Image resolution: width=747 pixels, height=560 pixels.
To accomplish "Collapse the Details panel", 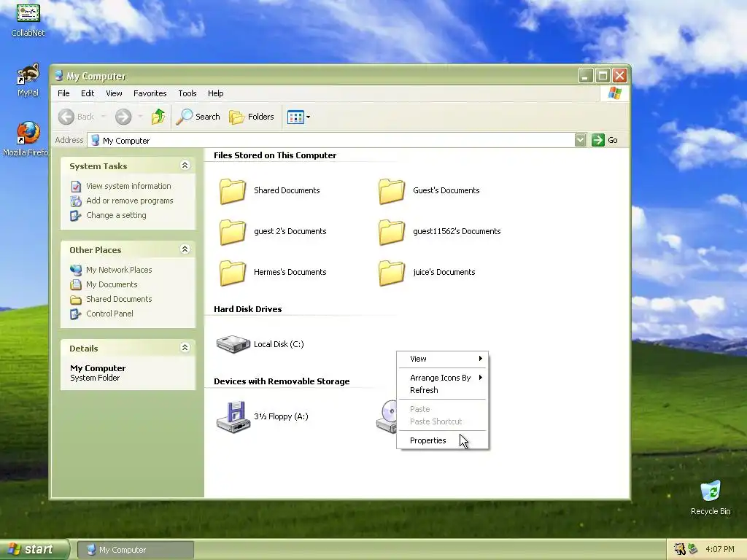I will (x=185, y=348).
